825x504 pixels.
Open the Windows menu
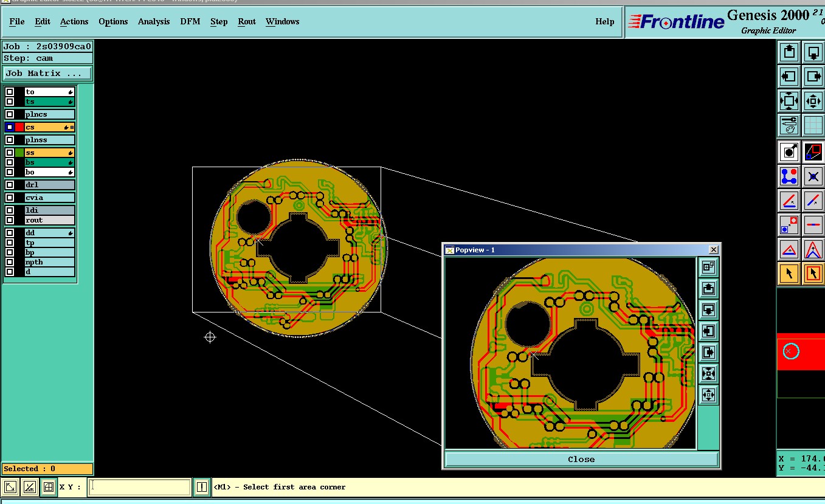[283, 21]
